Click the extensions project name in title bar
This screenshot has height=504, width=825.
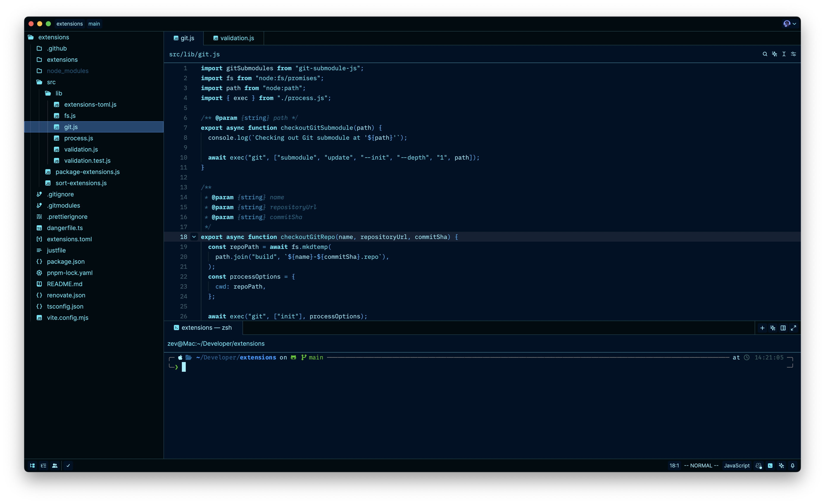pyautogui.click(x=69, y=24)
